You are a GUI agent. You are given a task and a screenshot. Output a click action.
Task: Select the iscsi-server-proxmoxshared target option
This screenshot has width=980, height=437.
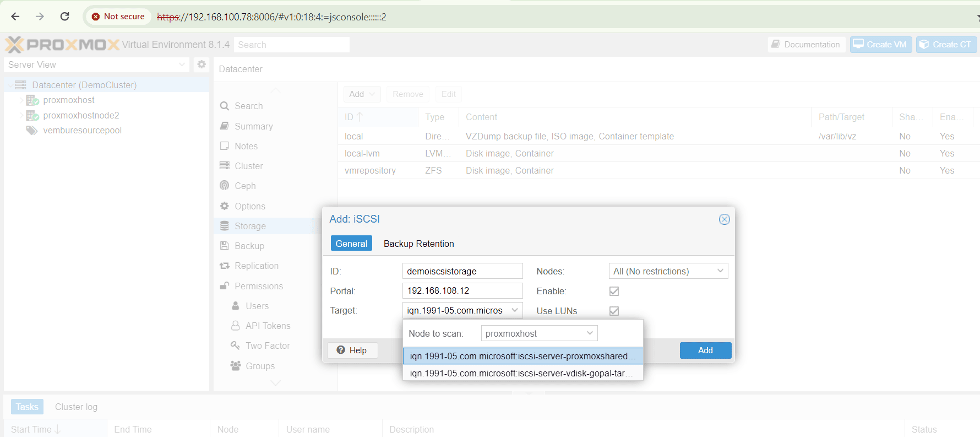pos(523,356)
